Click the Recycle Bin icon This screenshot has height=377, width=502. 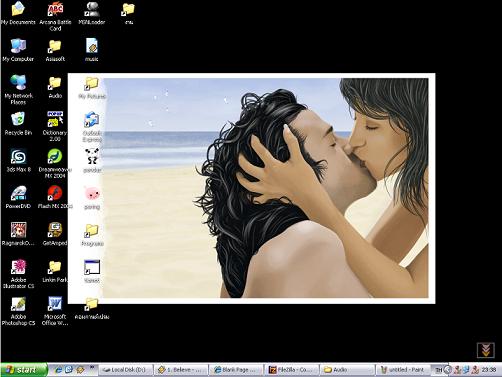tap(18, 124)
